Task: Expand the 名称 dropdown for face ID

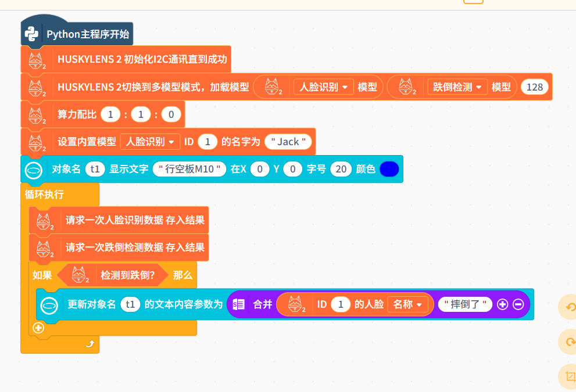Action: click(407, 304)
